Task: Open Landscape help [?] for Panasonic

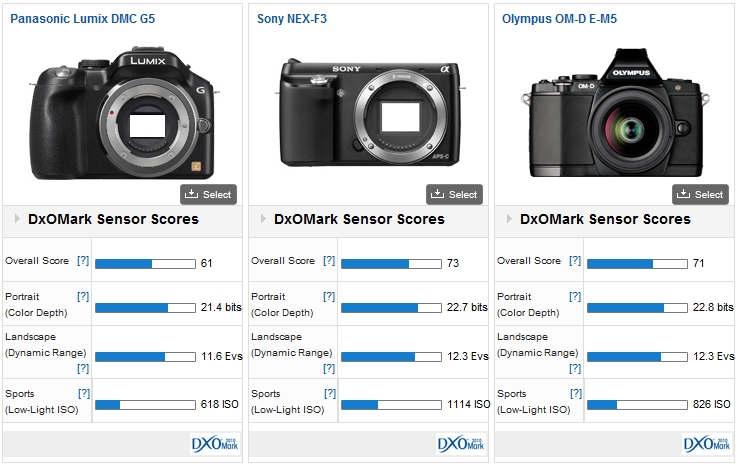Action: [83, 369]
